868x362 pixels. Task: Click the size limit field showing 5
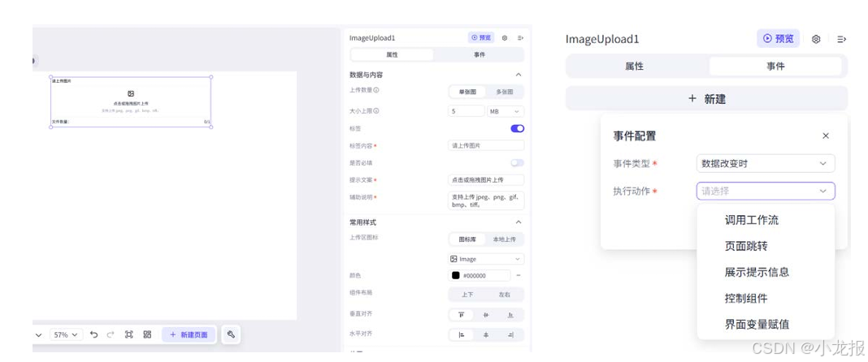tap(467, 111)
